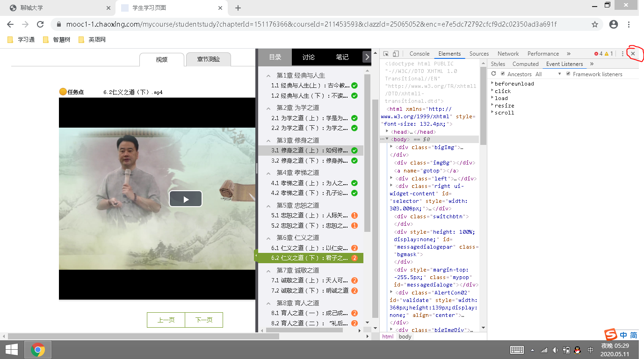Go to next page with 下一页
This screenshot has height=359, width=644.
(x=204, y=320)
